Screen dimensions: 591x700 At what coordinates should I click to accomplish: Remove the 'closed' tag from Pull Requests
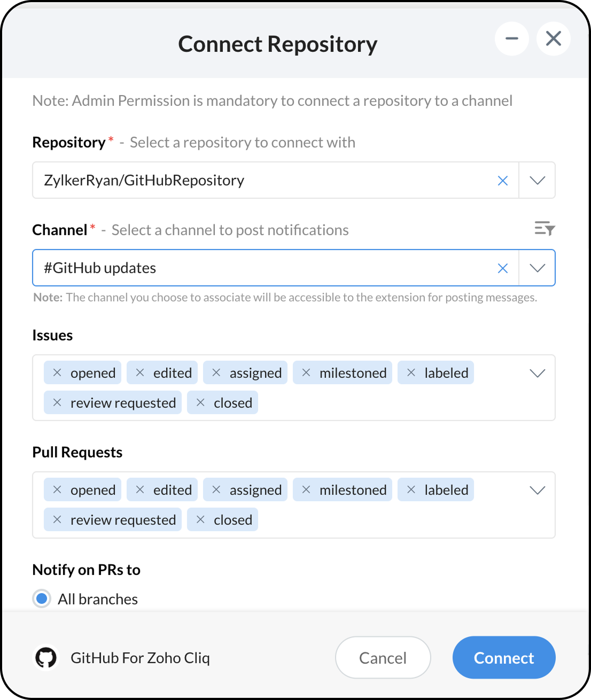200,520
